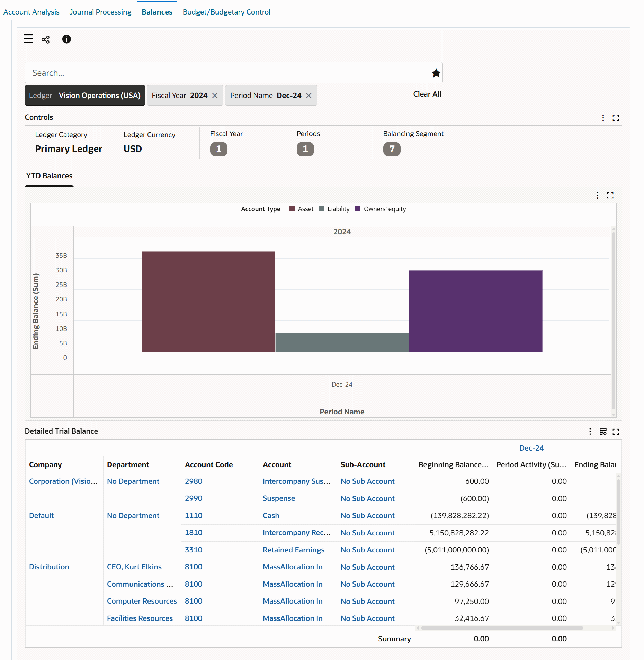Toggle the Liability legend swatch
Image resolution: width=644 pixels, height=660 pixels.
pos(321,209)
